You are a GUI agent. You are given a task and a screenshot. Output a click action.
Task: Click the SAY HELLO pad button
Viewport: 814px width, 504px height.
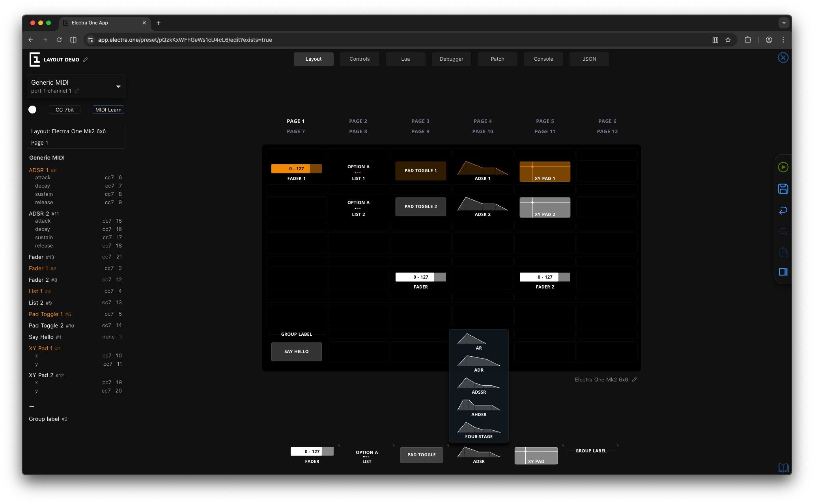[x=296, y=351]
